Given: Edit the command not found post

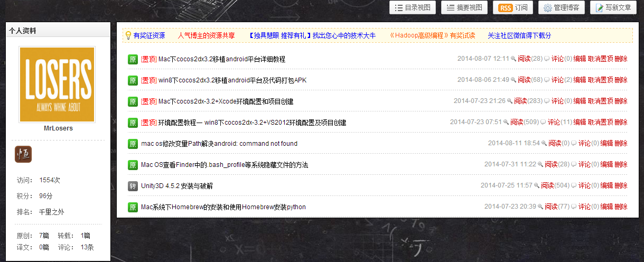Looking at the screenshot, I should 606,143.
